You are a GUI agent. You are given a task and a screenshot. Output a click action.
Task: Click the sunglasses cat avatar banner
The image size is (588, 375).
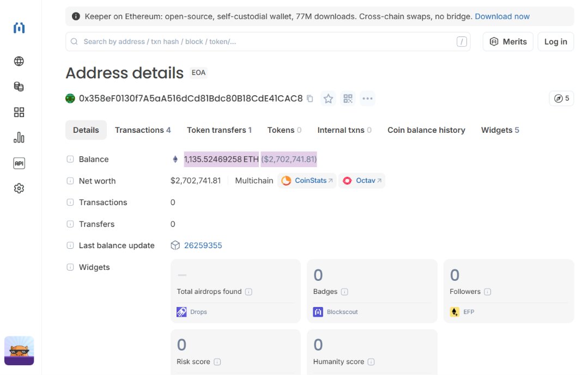[19, 351]
